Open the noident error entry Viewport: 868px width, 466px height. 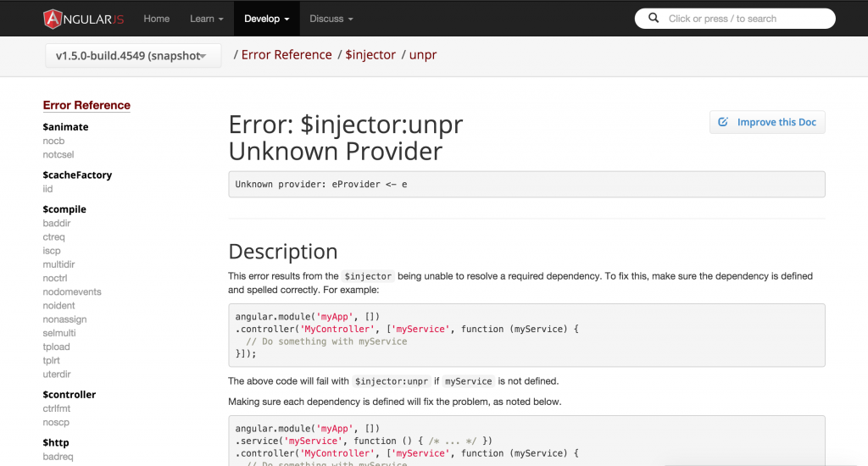(x=58, y=306)
